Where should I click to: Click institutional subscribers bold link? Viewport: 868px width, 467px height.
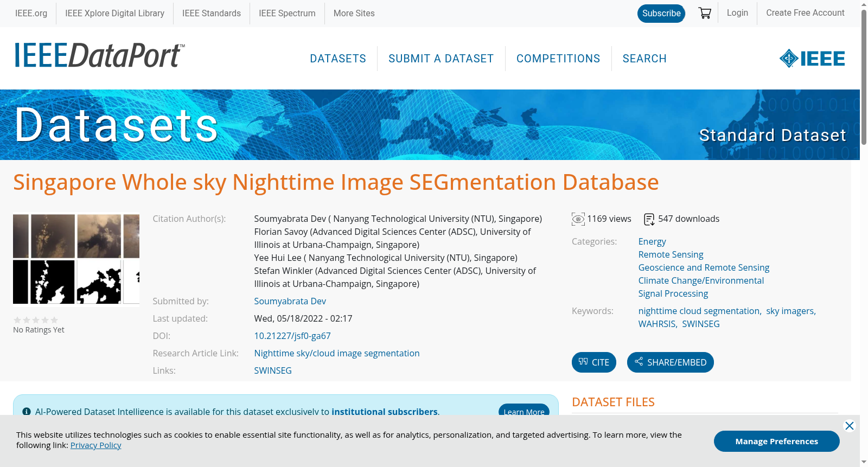pos(385,412)
